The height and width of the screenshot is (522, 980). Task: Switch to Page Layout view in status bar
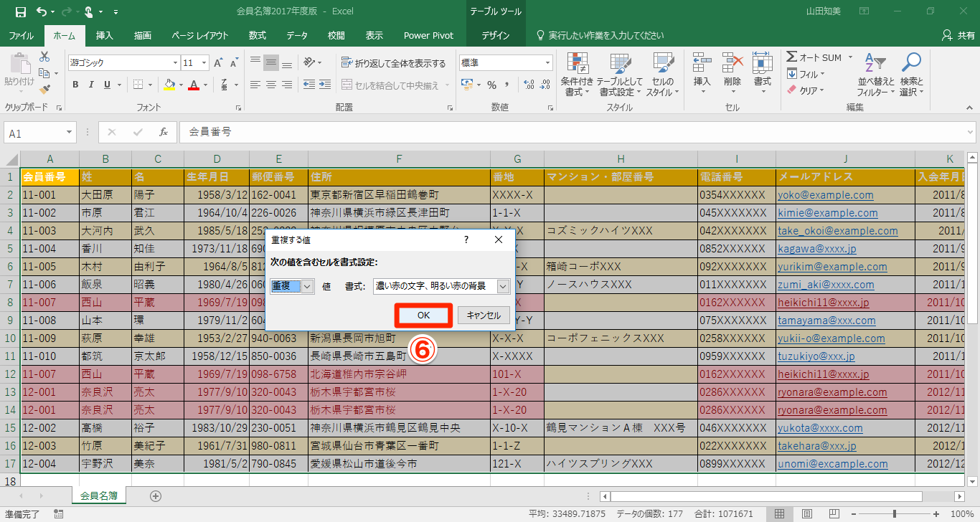pos(808,514)
